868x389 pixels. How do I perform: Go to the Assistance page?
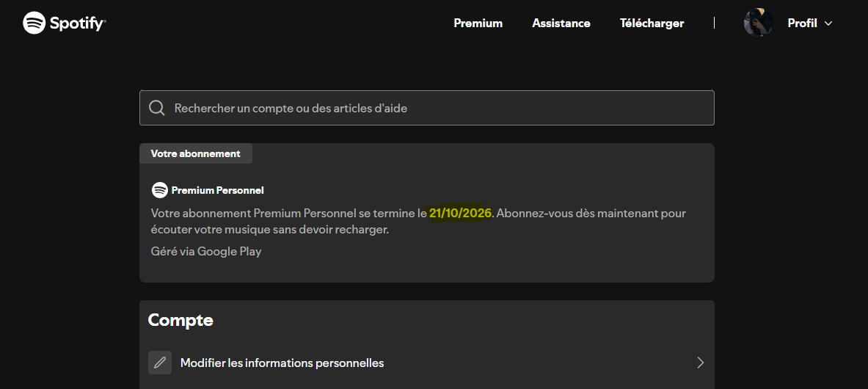point(561,23)
